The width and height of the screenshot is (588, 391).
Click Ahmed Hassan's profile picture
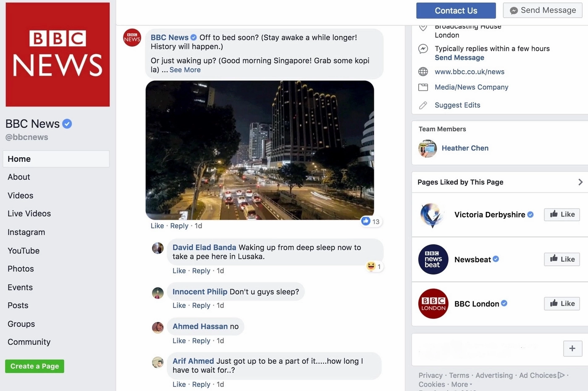pyautogui.click(x=158, y=328)
